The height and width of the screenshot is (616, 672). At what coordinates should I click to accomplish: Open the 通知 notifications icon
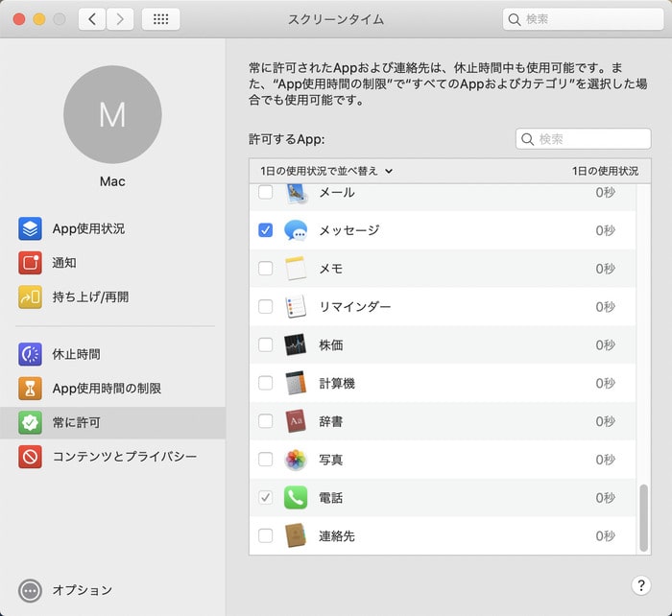[30, 263]
